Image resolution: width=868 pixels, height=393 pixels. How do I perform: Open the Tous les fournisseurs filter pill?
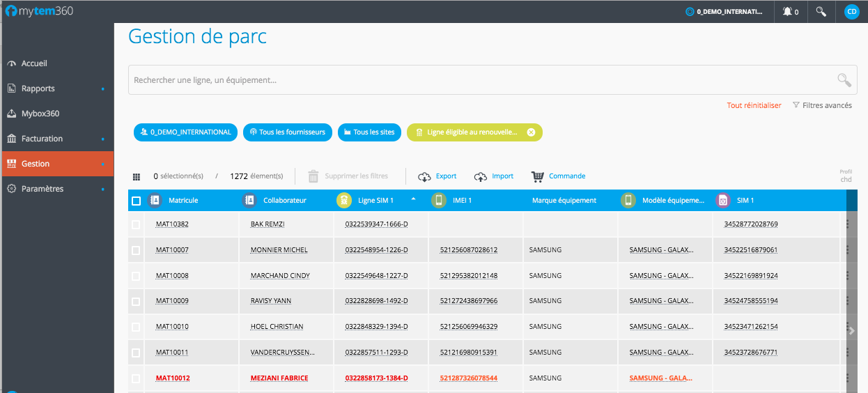pyautogui.click(x=288, y=132)
